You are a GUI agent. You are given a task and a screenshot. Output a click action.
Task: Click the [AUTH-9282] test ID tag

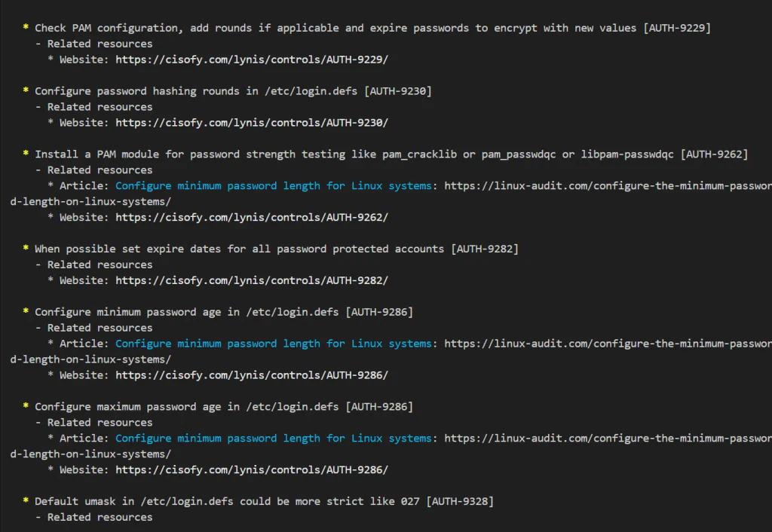click(485, 249)
